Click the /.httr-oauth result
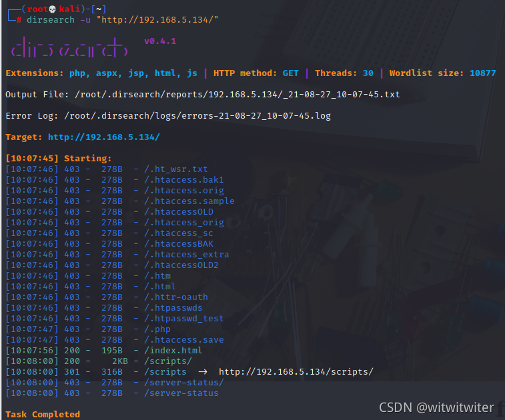Screen dimensions: 505x420 click(x=176, y=297)
